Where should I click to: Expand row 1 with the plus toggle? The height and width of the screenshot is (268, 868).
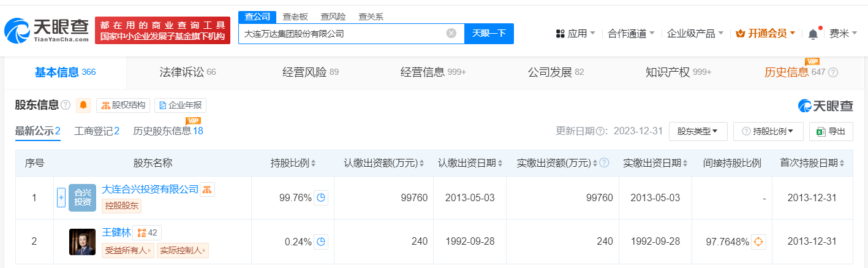click(x=61, y=197)
